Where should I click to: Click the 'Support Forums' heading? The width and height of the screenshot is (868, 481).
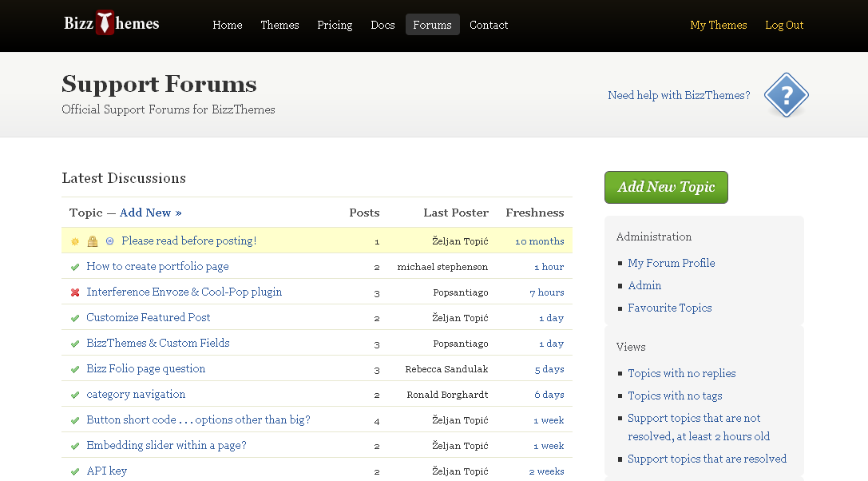click(x=160, y=84)
